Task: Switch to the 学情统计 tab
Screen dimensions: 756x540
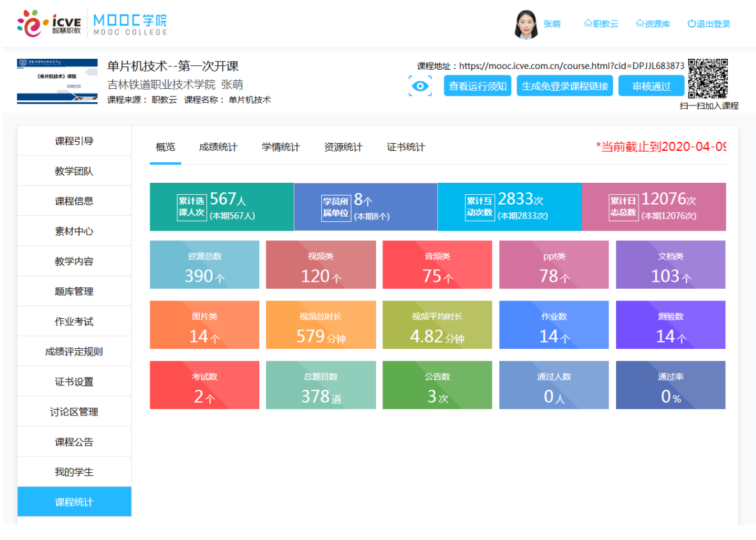Action: [x=280, y=147]
